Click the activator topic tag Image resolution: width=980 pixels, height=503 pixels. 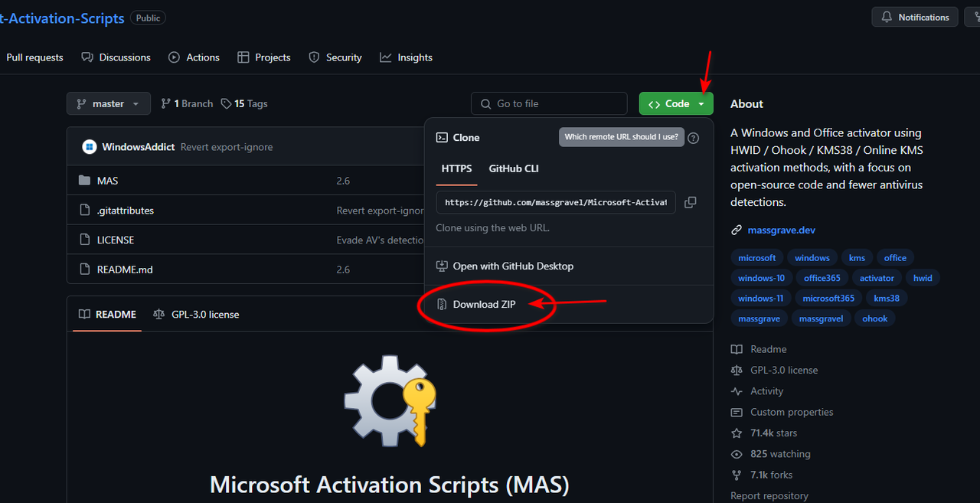pos(877,278)
